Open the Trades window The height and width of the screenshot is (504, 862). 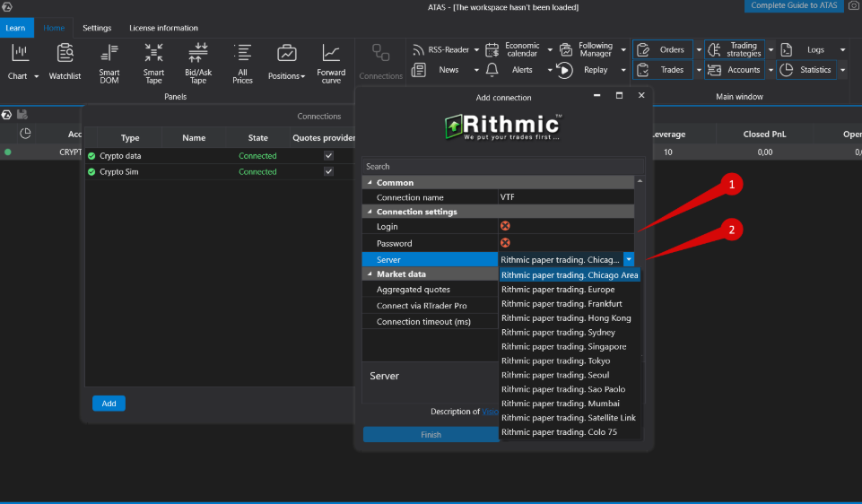coord(663,70)
